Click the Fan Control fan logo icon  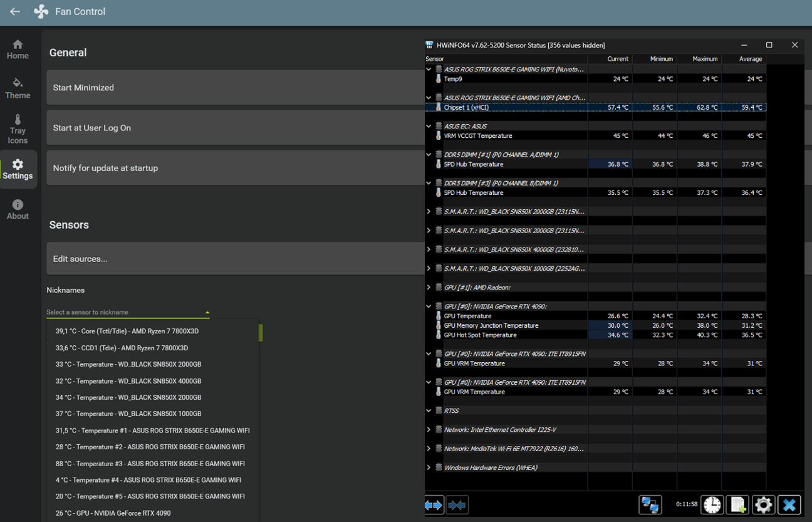[41, 11]
